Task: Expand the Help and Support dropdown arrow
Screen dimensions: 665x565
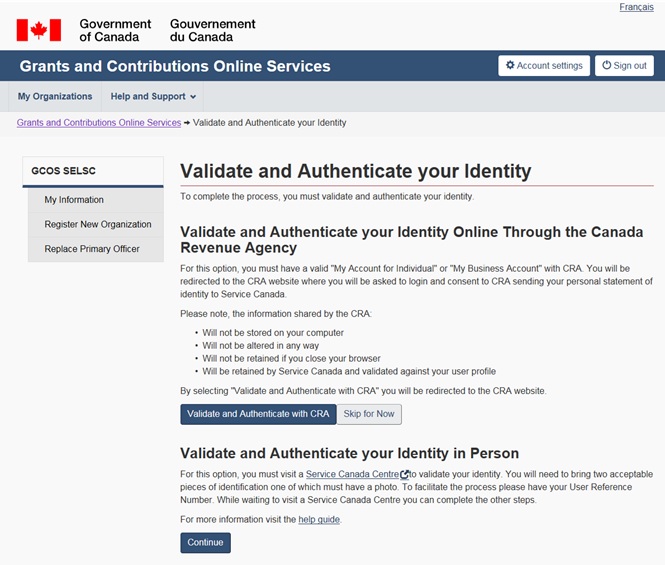Action: click(193, 97)
